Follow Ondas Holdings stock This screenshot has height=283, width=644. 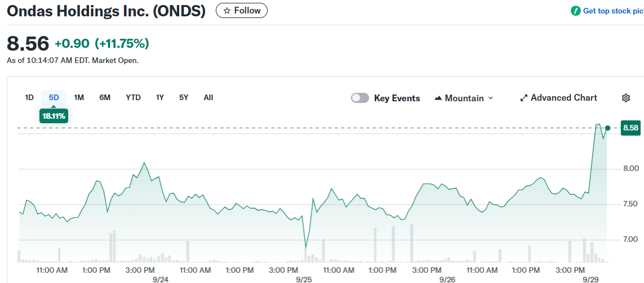[242, 11]
